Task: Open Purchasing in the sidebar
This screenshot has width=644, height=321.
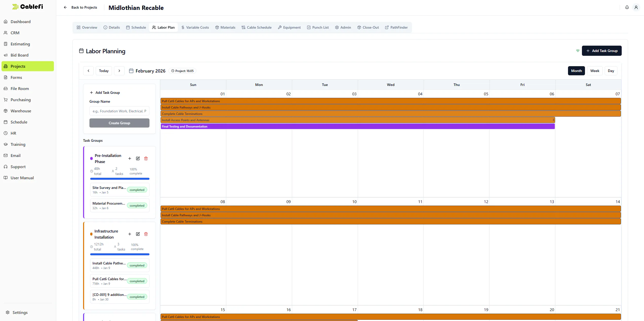Action: pyautogui.click(x=28, y=100)
